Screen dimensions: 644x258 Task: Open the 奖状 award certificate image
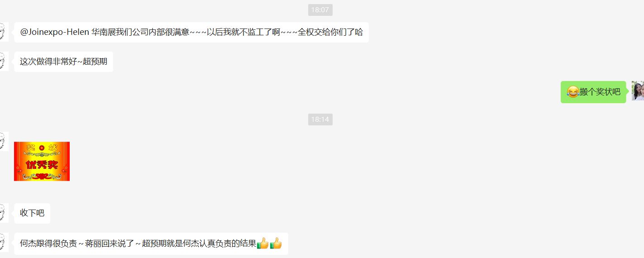click(42, 161)
